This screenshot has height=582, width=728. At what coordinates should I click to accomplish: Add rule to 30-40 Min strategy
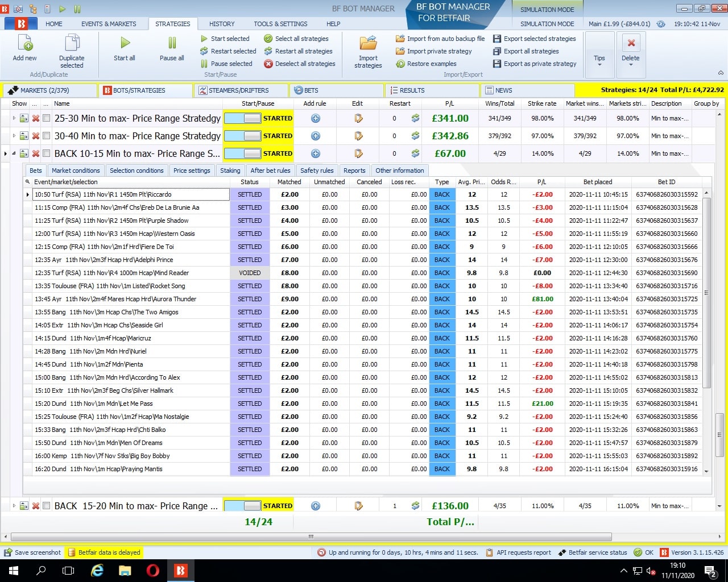coord(315,136)
